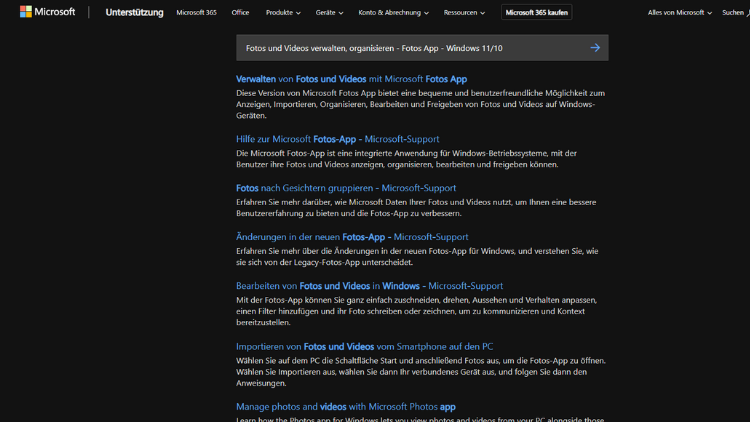Go to Microsoft 365 in navigation bar
Screen dimensions: 750x422
click(x=196, y=13)
